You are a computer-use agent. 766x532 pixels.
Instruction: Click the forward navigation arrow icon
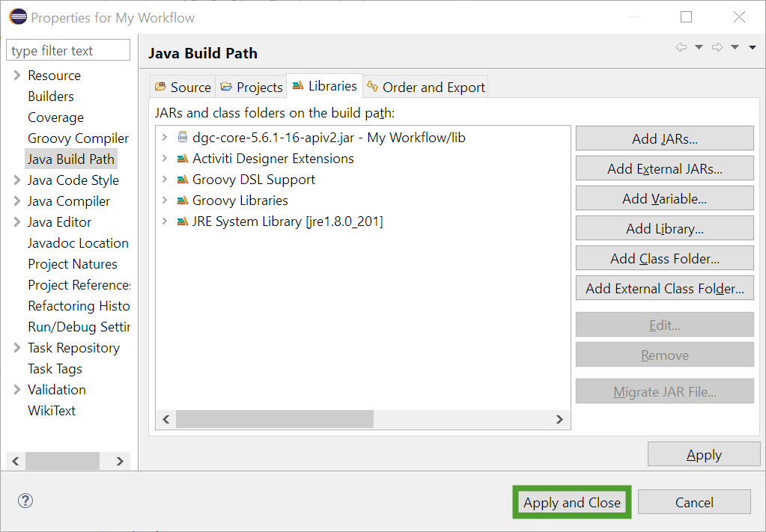tap(717, 47)
